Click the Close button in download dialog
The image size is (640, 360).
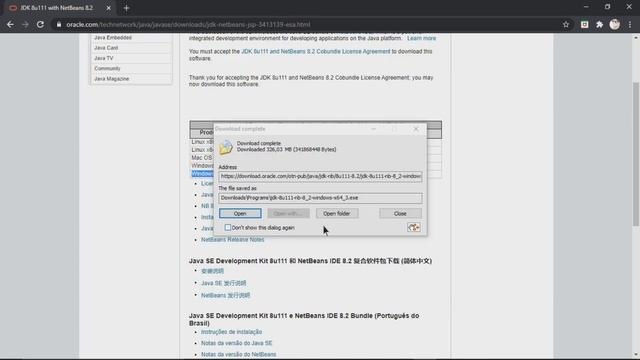coord(400,213)
